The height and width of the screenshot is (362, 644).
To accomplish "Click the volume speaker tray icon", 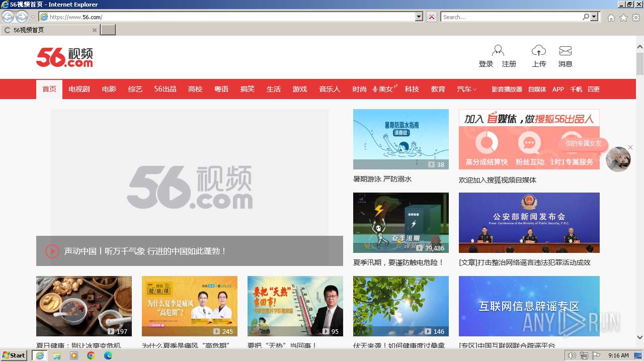I will (572, 355).
